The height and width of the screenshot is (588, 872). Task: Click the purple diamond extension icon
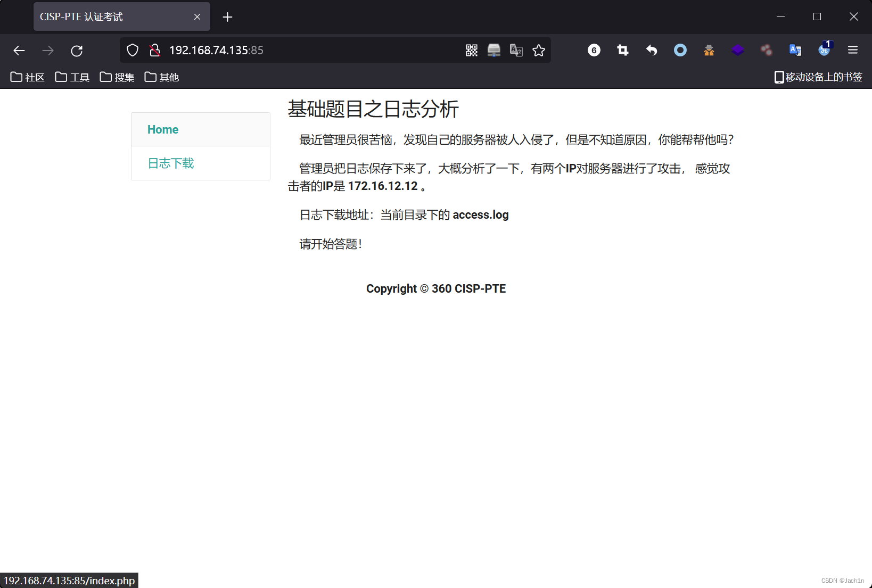(738, 51)
